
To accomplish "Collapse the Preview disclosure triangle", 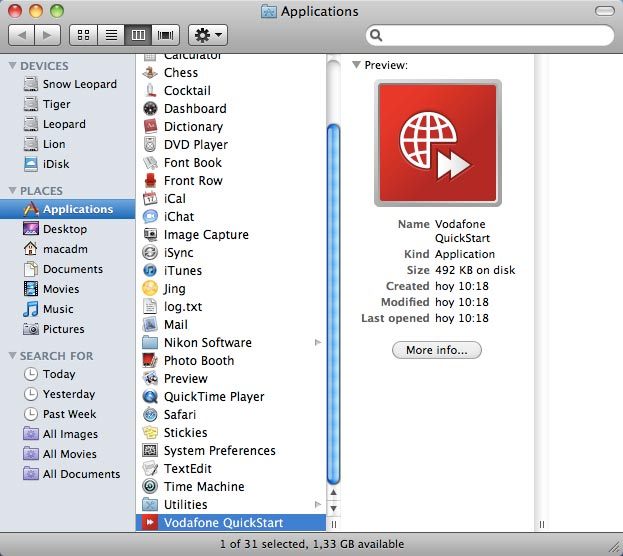I will 356,64.
